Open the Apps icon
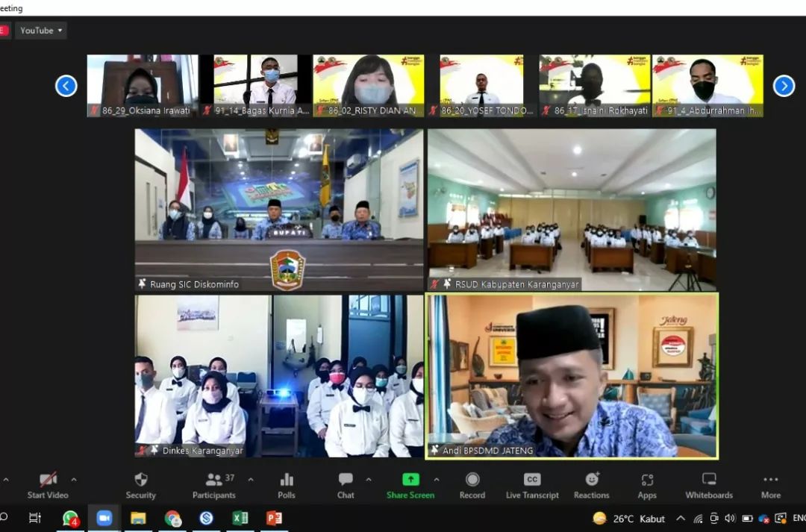This screenshot has height=532, width=806. click(647, 479)
